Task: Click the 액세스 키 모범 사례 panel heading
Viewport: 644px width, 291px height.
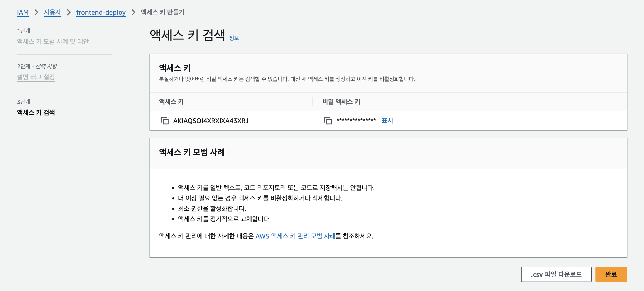Action: (x=192, y=152)
